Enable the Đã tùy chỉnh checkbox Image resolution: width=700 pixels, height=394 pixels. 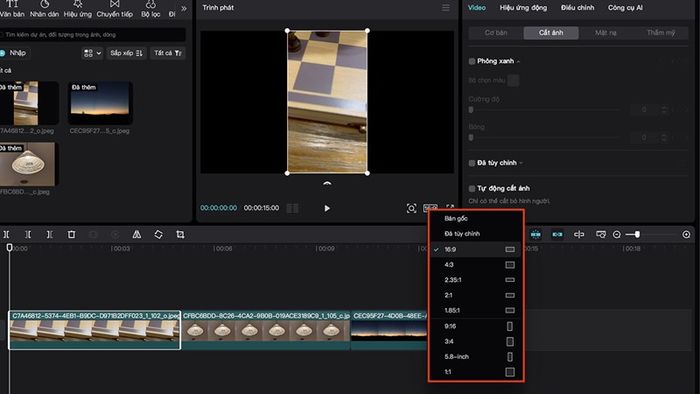pos(472,163)
